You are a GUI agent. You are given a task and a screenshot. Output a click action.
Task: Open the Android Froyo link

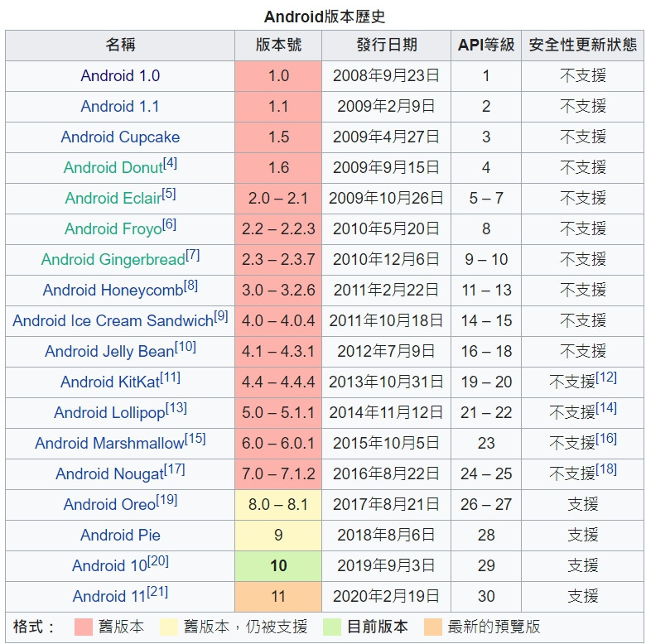point(113,229)
